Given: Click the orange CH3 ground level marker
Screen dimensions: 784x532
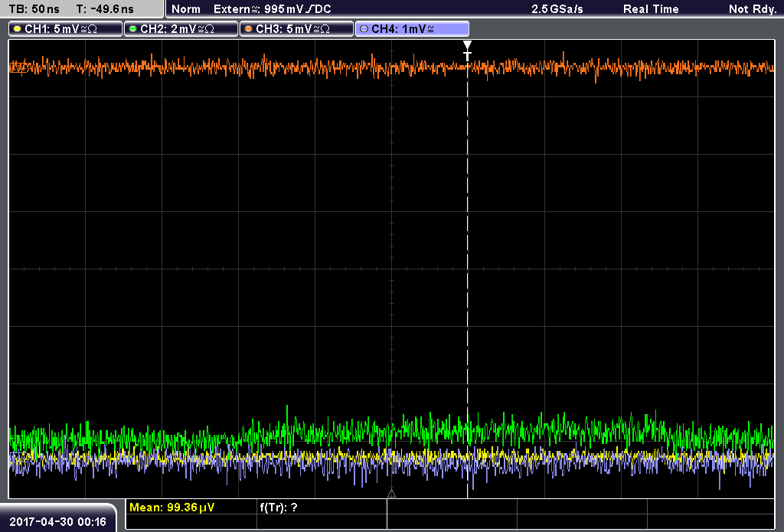Looking at the screenshot, I should tap(18, 67).
